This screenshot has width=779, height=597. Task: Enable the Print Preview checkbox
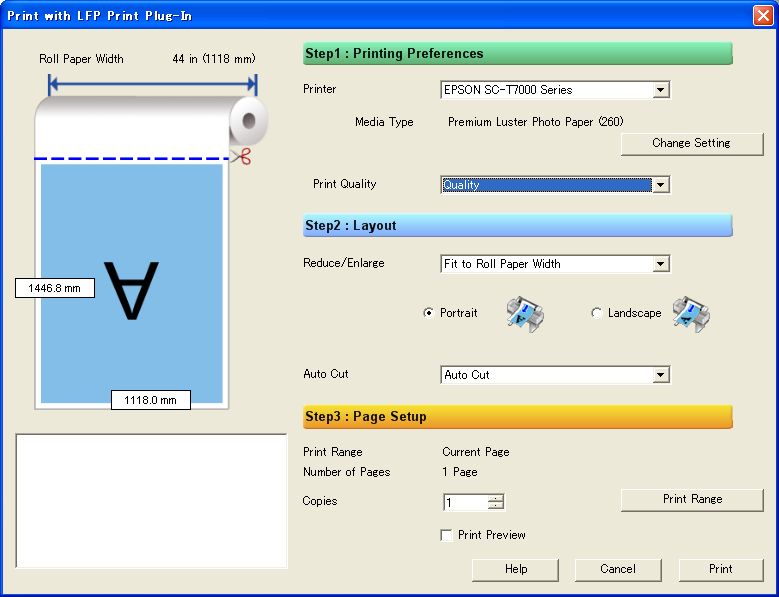(446, 535)
